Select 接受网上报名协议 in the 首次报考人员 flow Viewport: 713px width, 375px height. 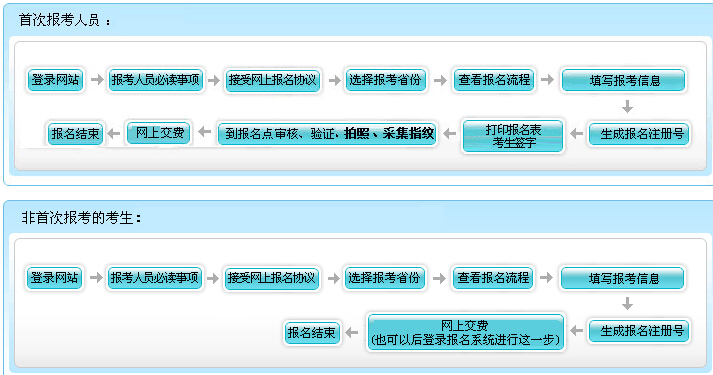(272, 80)
